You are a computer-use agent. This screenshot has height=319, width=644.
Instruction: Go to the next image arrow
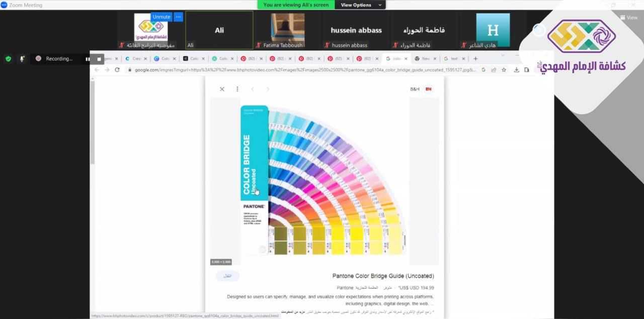point(268,89)
